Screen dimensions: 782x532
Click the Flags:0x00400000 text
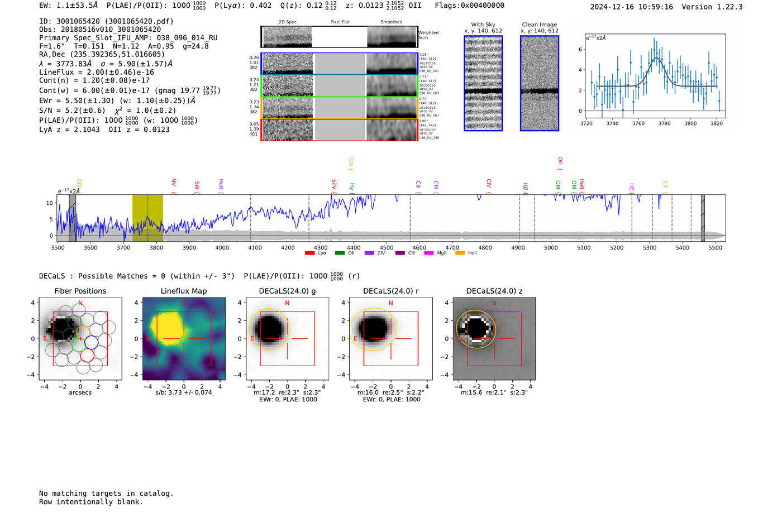click(469, 6)
